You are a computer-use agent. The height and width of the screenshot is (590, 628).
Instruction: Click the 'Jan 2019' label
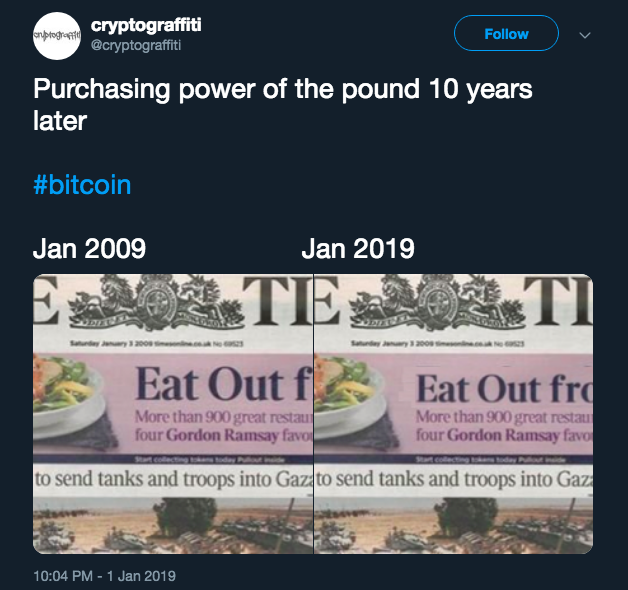(x=357, y=248)
